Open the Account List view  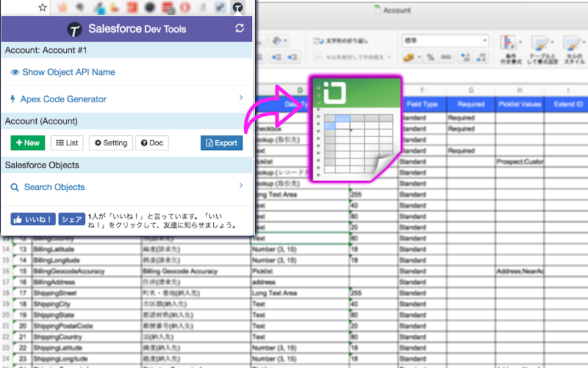67,143
